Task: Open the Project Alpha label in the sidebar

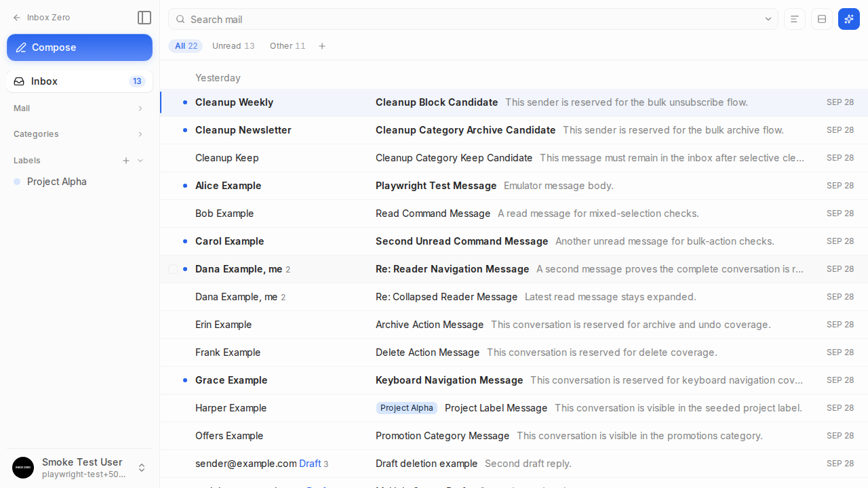Action: (79, 182)
